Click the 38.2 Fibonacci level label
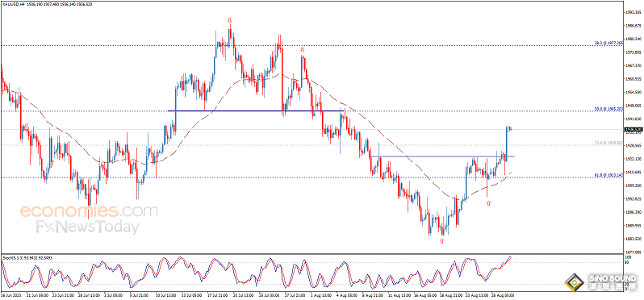The height and width of the screenshot is (300, 644). tap(608, 43)
